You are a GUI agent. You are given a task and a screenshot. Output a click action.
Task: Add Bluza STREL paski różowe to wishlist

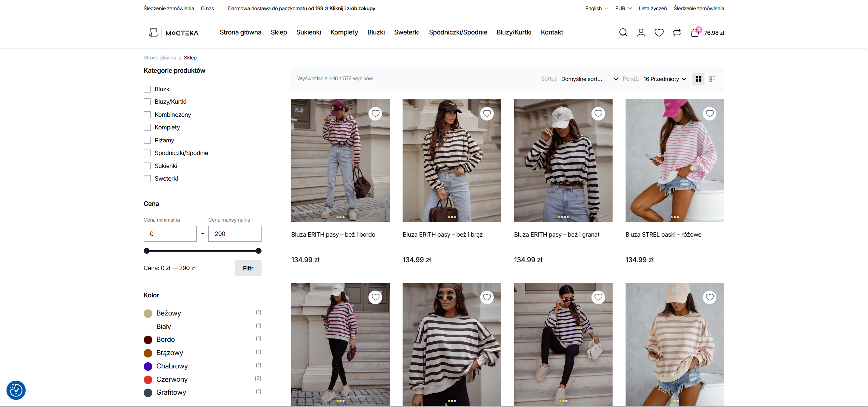(710, 113)
